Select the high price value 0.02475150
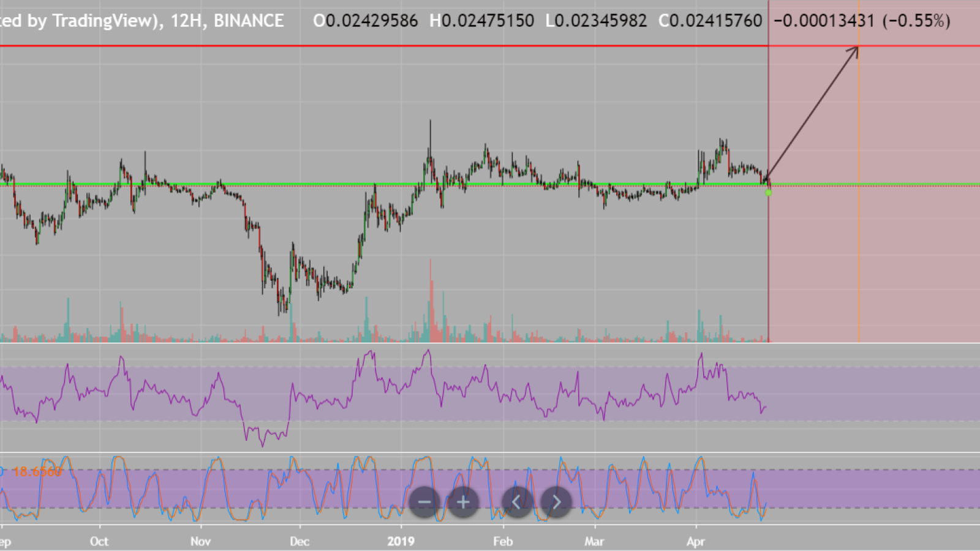This screenshot has width=980, height=551. 488,21
